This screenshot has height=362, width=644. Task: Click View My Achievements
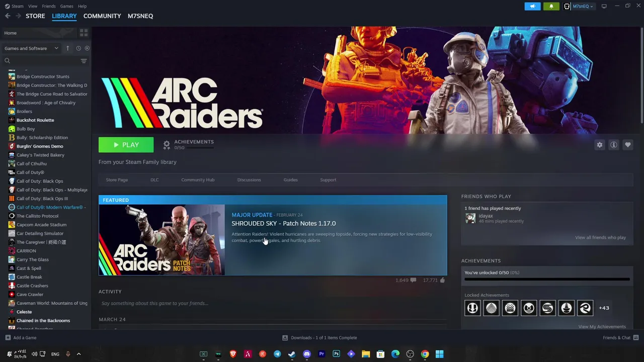(602, 327)
